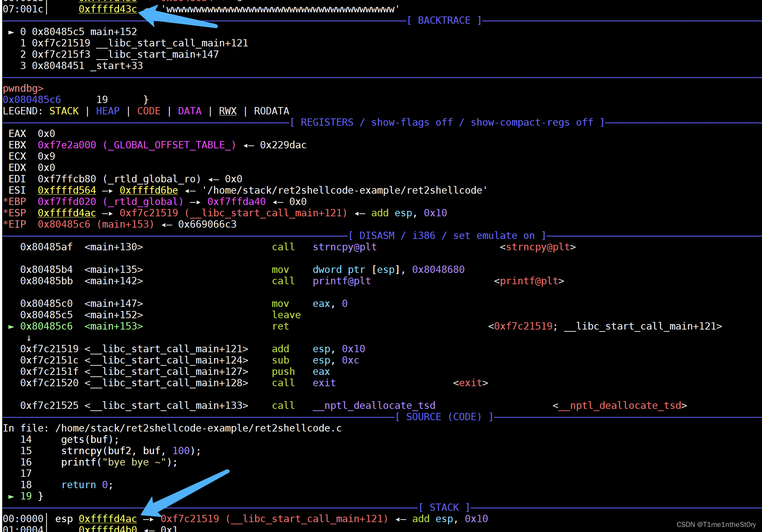Click the ret2shellcode.c file path
Viewport: 762px width, 532px height.
[199, 428]
